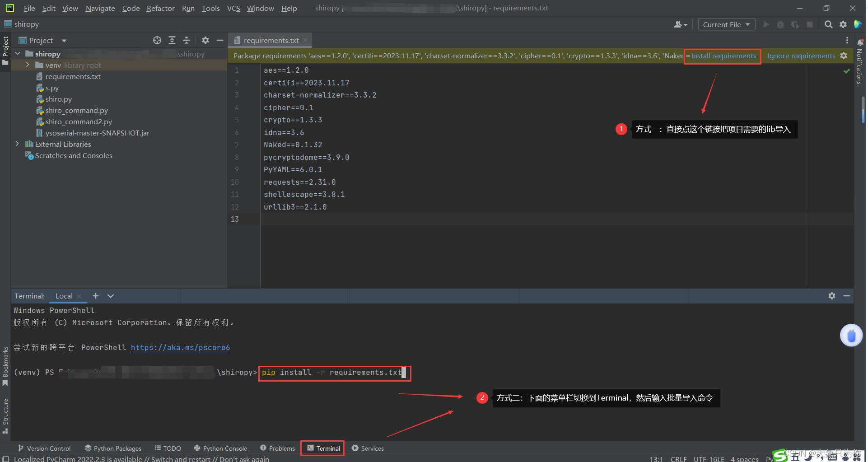Close the Local terminal tab
Screen dimensions: 868x462
[79, 296]
